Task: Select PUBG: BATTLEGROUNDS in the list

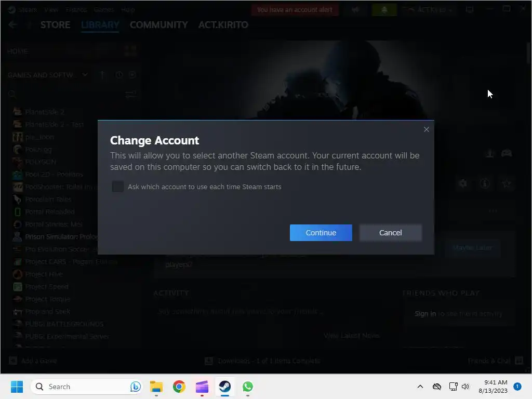Action: (x=64, y=324)
